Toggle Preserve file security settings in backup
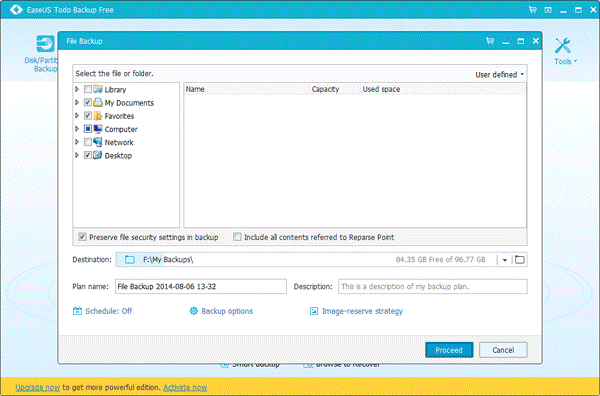Image resolution: width=600 pixels, height=396 pixels. coord(82,237)
